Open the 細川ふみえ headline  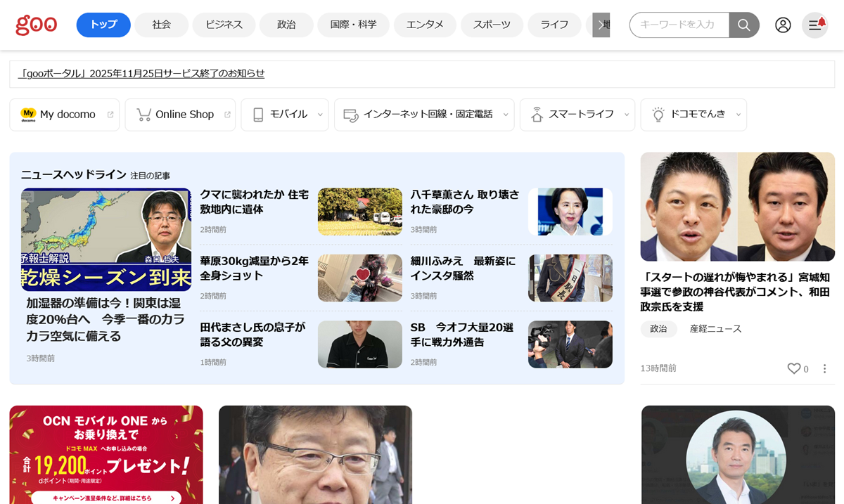463,269
